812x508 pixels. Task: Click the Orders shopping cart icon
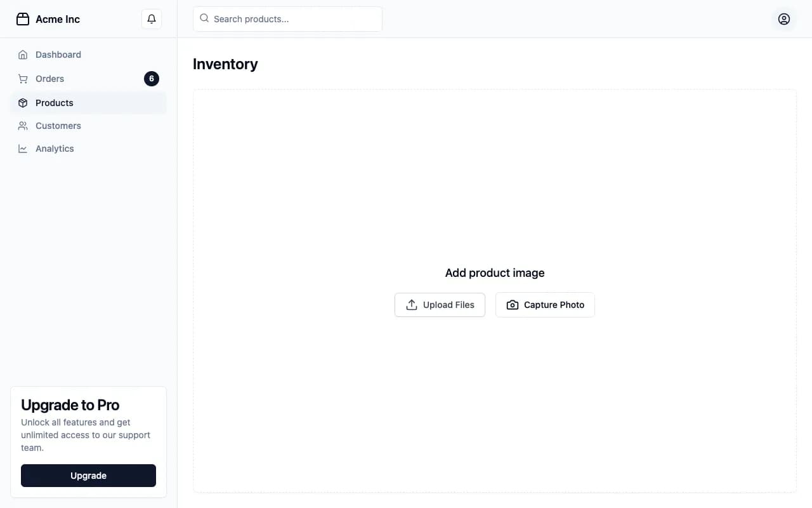pyautogui.click(x=23, y=79)
